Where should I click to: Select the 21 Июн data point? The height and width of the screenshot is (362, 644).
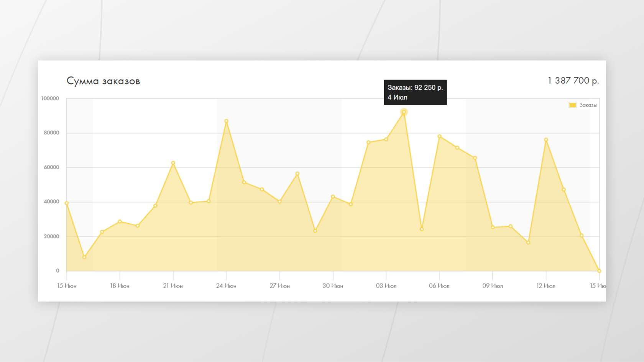pos(173,163)
